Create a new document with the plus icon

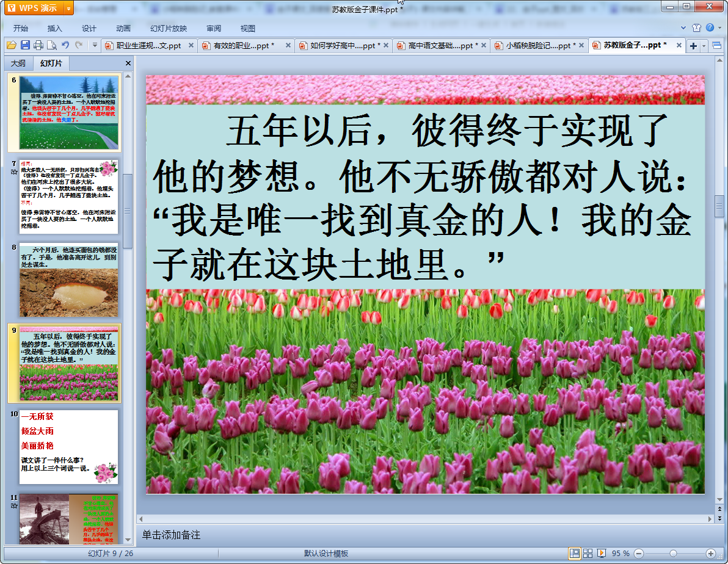(x=693, y=46)
